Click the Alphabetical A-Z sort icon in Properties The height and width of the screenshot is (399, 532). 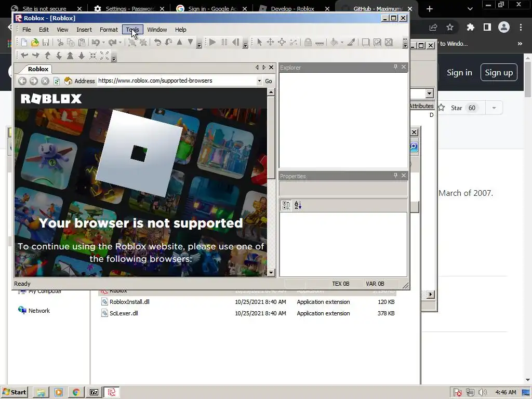(x=298, y=205)
